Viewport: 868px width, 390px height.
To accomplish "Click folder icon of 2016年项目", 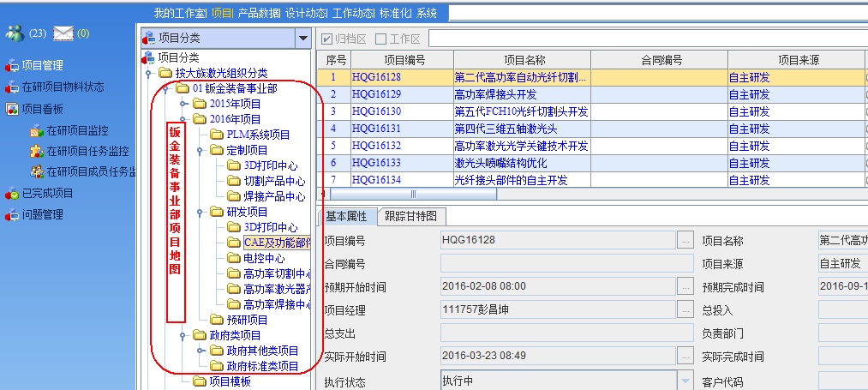I will 200,119.
